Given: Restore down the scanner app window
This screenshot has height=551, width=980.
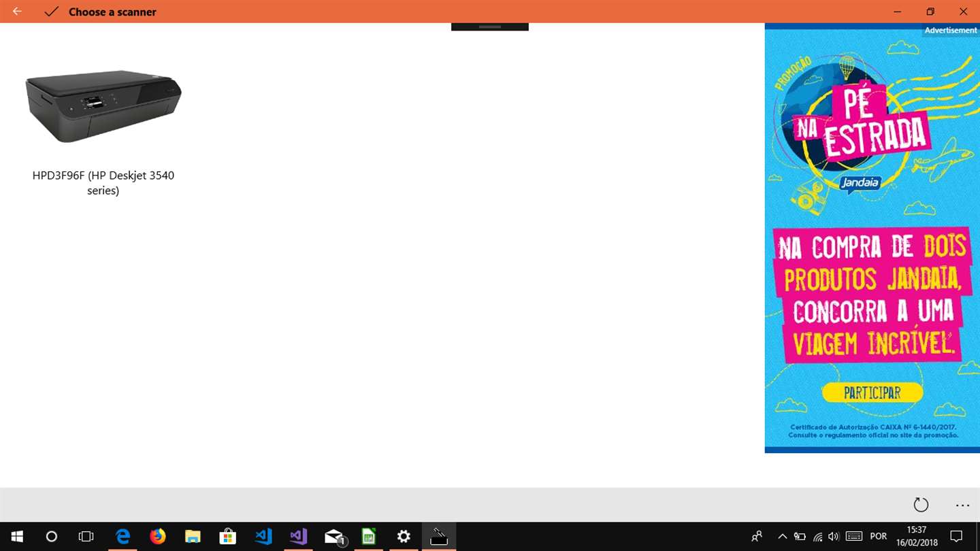Looking at the screenshot, I should click(x=930, y=12).
